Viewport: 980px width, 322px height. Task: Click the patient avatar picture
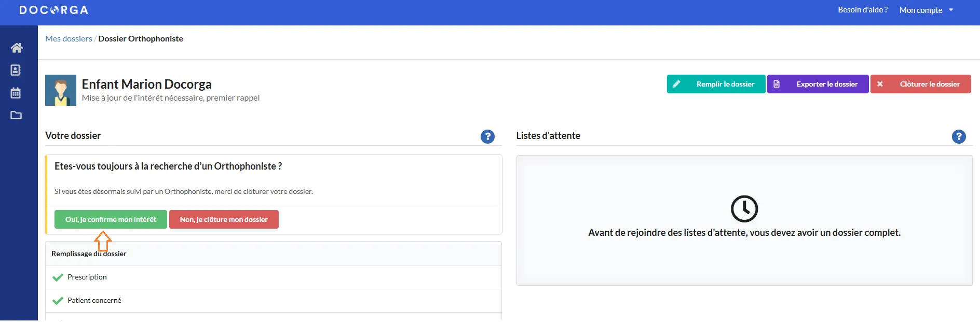pyautogui.click(x=61, y=90)
